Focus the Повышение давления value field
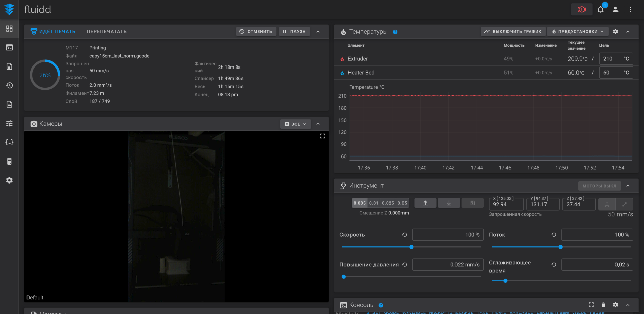Viewport: 644px width, 314px height. click(x=448, y=265)
